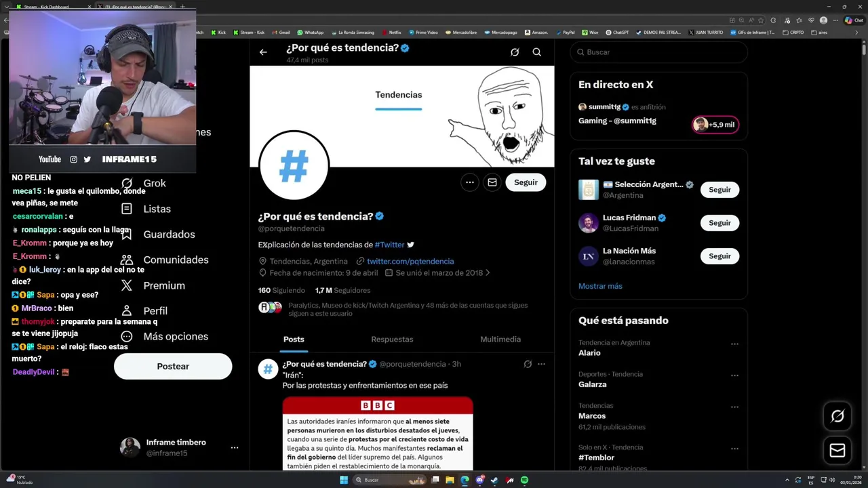The image size is (868, 488).
Task: Follow the ¿Por qué es tendencia? account
Action: [526, 182]
